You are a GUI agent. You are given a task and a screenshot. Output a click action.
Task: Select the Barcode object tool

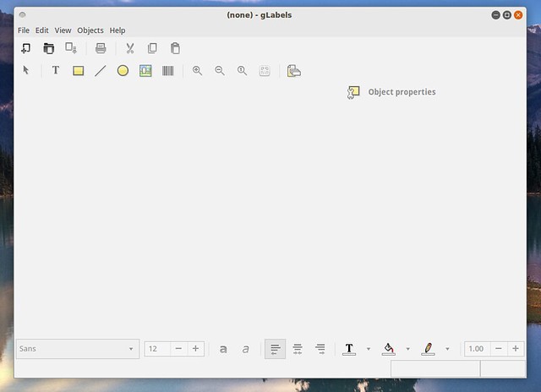pos(167,71)
